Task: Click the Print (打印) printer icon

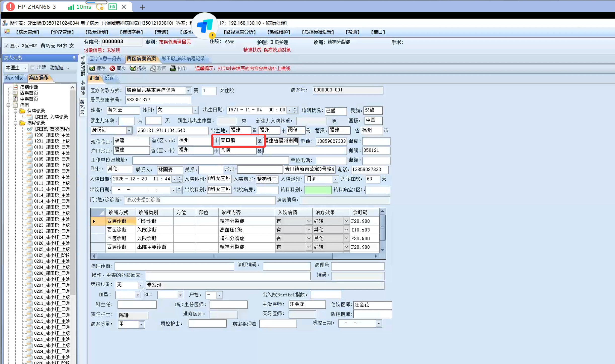Action: (173, 68)
